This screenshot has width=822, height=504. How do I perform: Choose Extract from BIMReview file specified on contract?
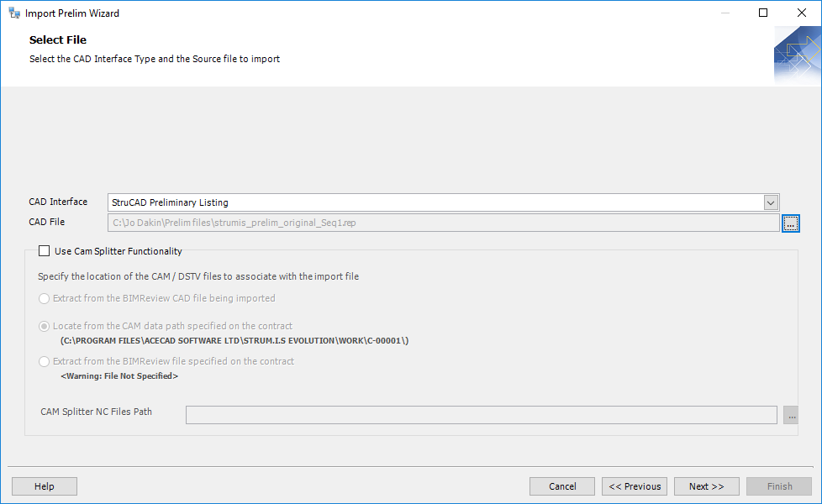tap(44, 361)
